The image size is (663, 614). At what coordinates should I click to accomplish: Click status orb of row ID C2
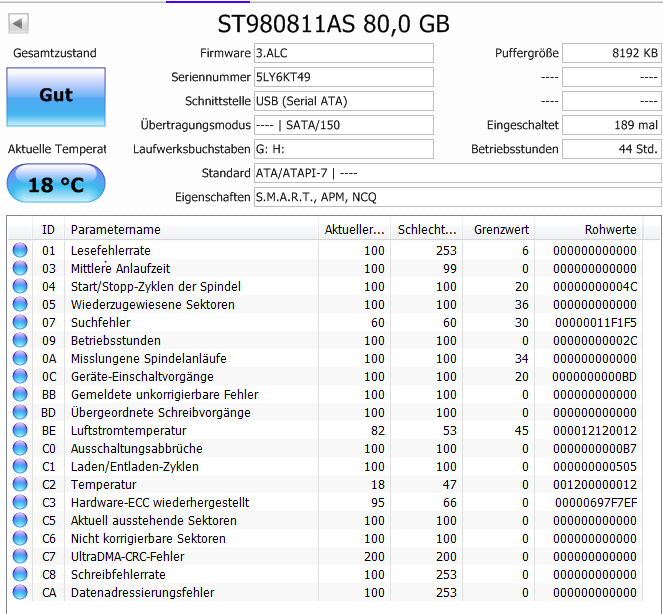coord(20,484)
